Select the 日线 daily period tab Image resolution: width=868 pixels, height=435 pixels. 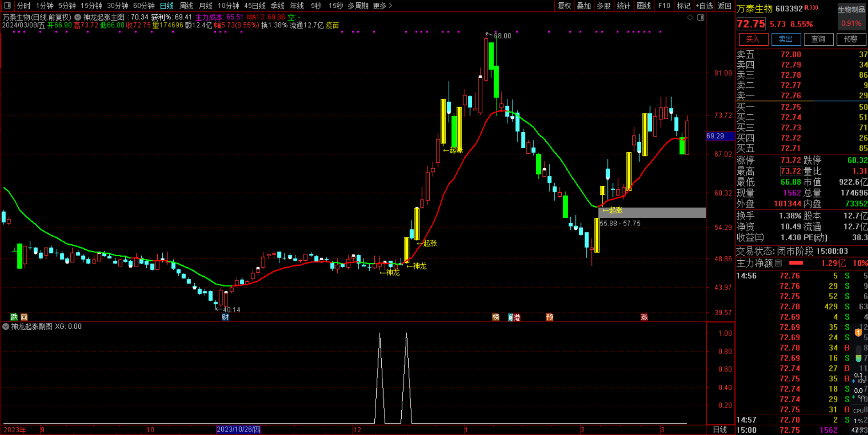tap(167, 5)
